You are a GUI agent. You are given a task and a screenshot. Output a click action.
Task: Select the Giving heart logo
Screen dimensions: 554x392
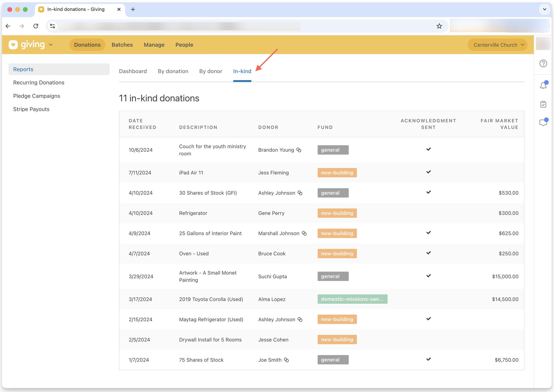13,44
